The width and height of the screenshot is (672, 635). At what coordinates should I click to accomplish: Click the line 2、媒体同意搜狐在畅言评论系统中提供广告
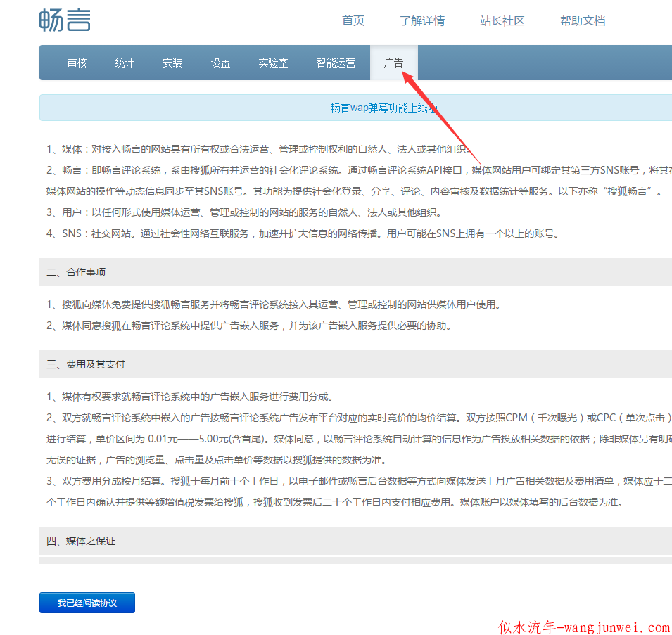249,326
